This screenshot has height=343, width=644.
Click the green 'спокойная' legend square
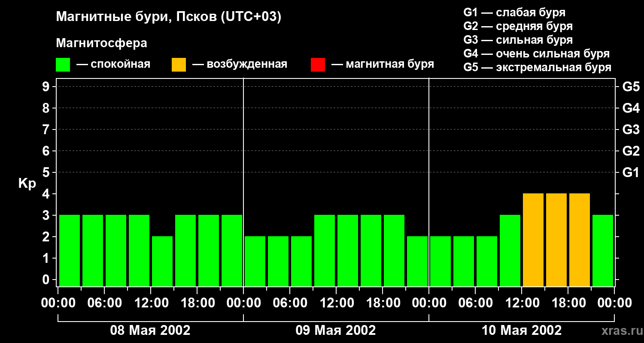(63, 65)
